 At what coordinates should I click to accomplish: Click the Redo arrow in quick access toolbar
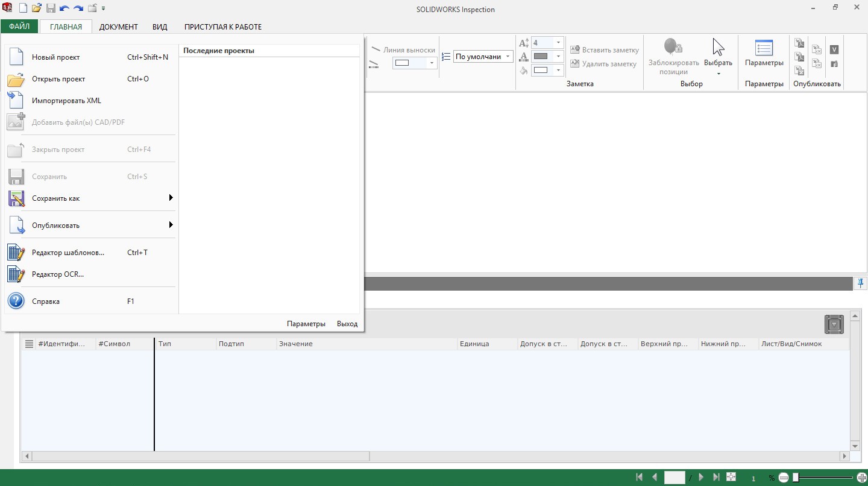[x=78, y=8]
